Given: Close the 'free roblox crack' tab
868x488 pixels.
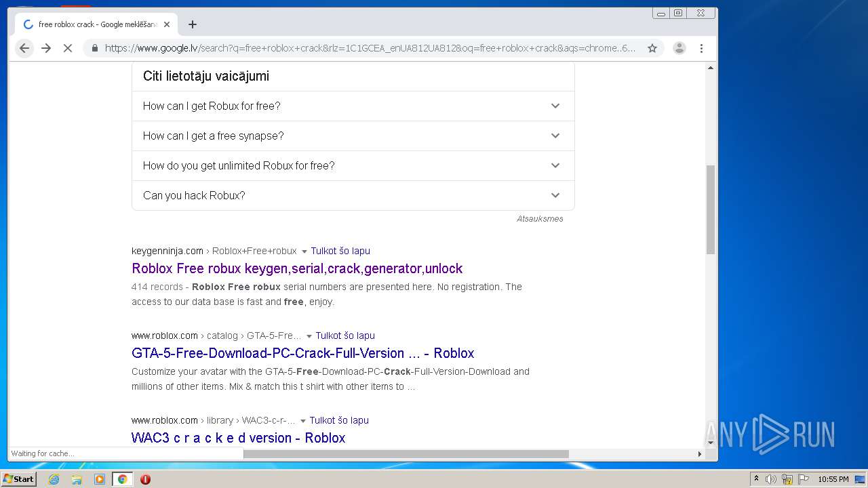Looking at the screenshot, I should (167, 24).
